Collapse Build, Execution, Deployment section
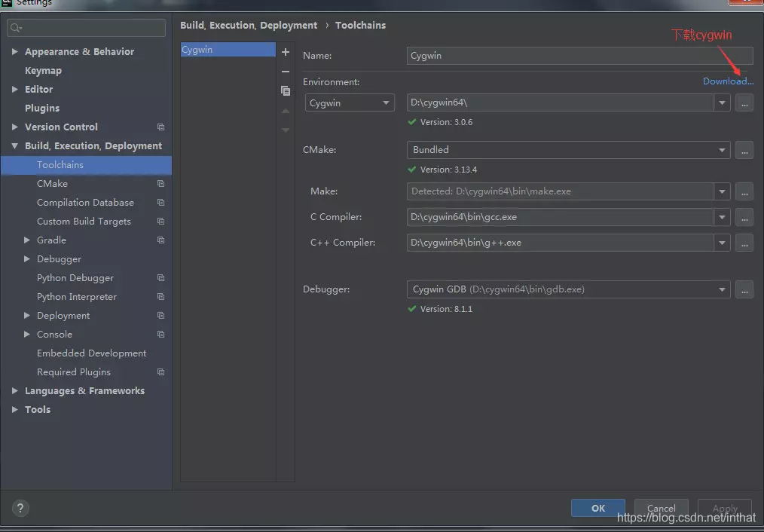Image resolution: width=764 pixels, height=532 pixels. (x=14, y=145)
